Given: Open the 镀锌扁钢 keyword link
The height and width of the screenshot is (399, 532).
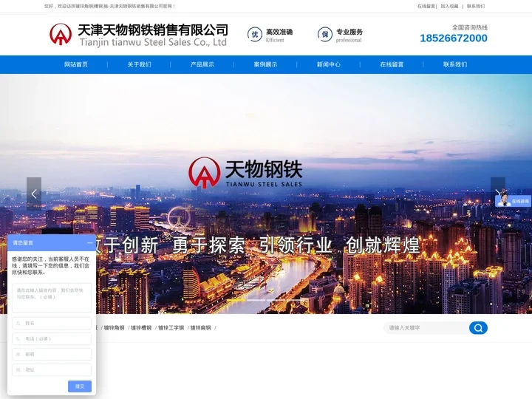Looking at the screenshot, I should click(x=200, y=328).
